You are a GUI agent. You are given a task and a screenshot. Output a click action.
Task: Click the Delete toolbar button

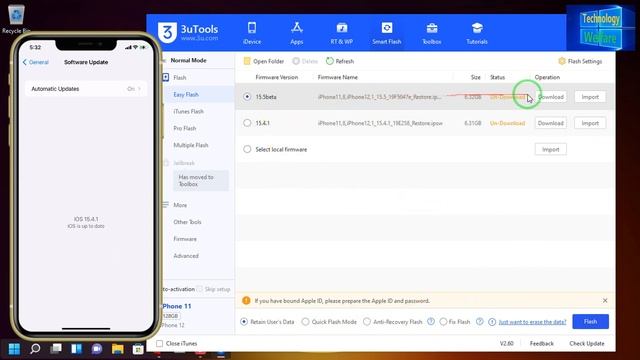[x=305, y=61]
